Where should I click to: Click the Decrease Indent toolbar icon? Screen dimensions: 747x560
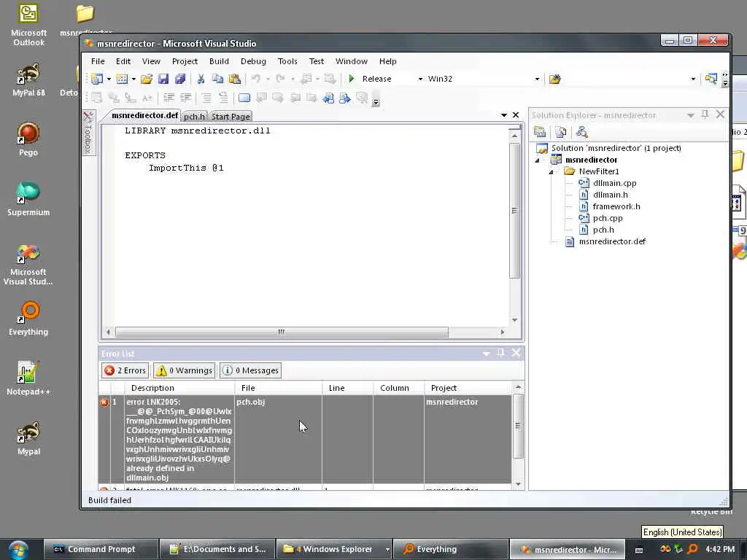pyautogui.click(x=169, y=98)
